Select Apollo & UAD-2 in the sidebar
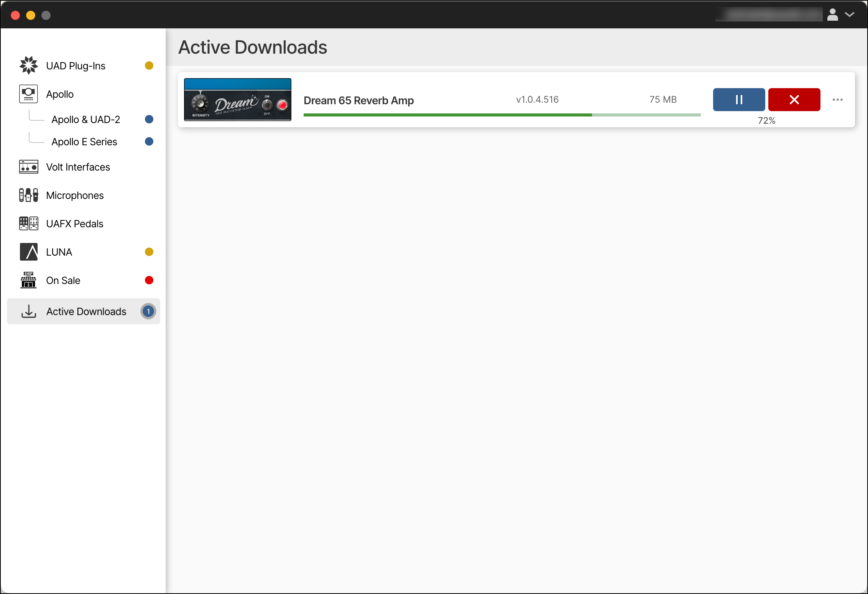The height and width of the screenshot is (594, 868). click(86, 119)
